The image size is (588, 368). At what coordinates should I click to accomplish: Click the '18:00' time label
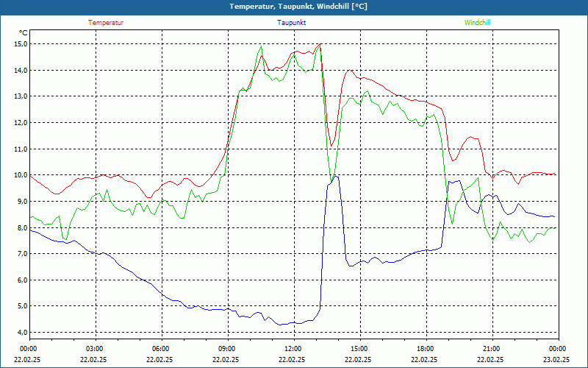pyautogui.click(x=425, y=349)
